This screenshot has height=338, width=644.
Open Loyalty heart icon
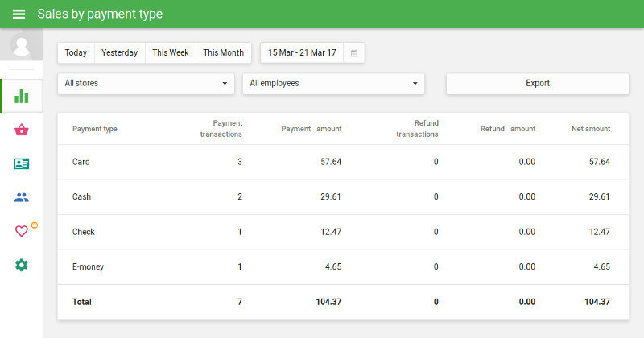click(x=22, y=231)
